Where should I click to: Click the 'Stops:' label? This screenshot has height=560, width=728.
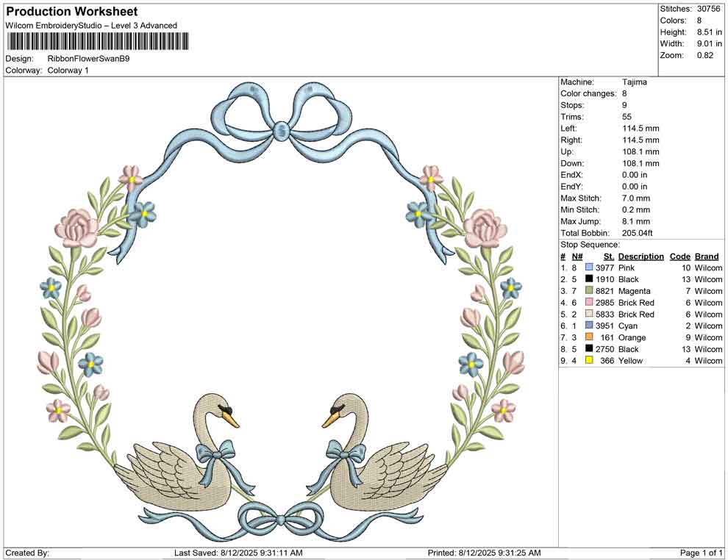pos(572,105)
